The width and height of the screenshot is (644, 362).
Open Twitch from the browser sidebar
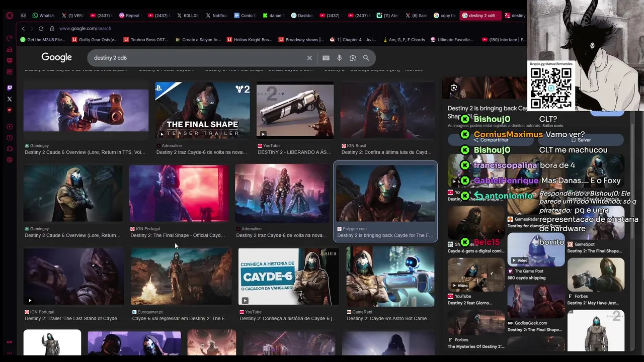[x=10, y=88]
